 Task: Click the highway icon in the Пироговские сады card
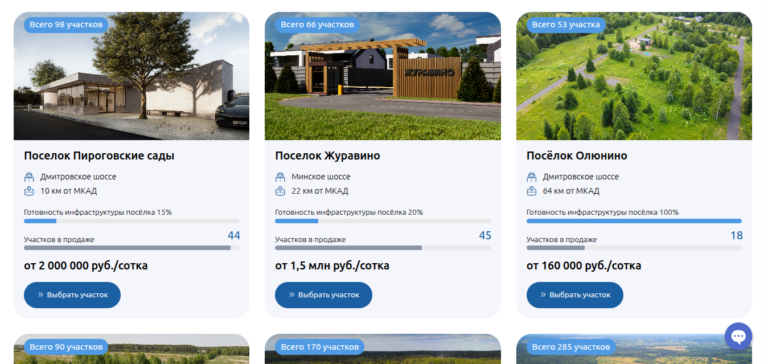coord(29,177)
